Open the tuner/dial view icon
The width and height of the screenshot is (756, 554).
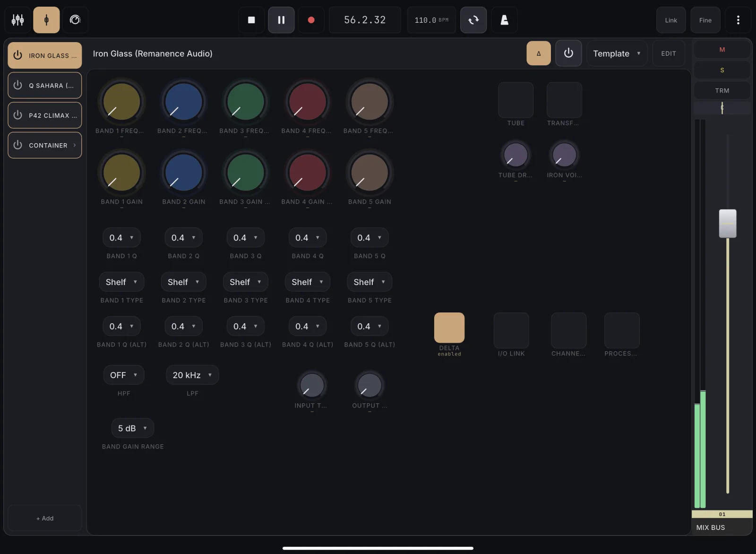pyautogui.click(x=75, y=20)
